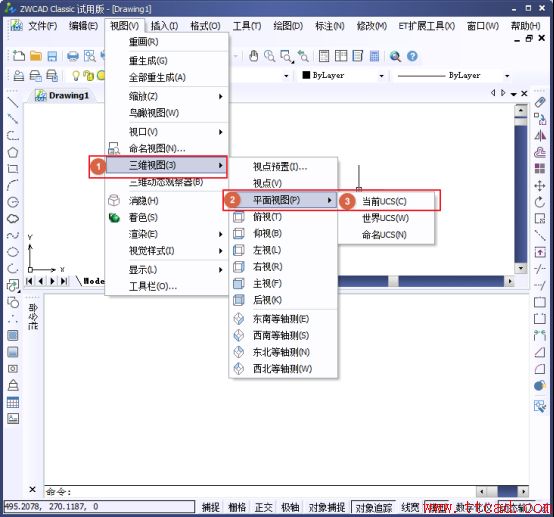Image resolution: width=554 pixels, height=517 pixels.
Task: Click the Print icon in toolbar
Action: (73, 56)
